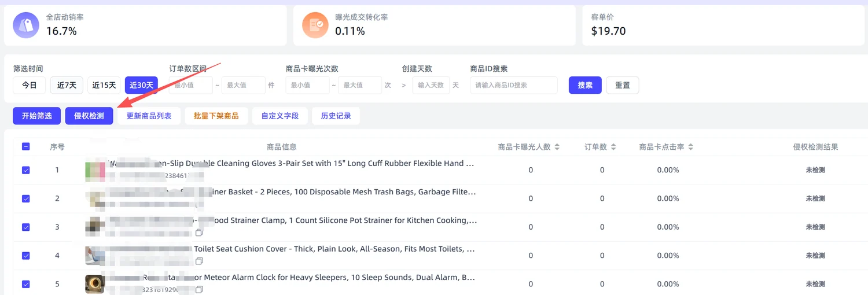Sort by 商品卡点击率 column arrows
Viewport: 868px width, 295px height.
[690, 147]
